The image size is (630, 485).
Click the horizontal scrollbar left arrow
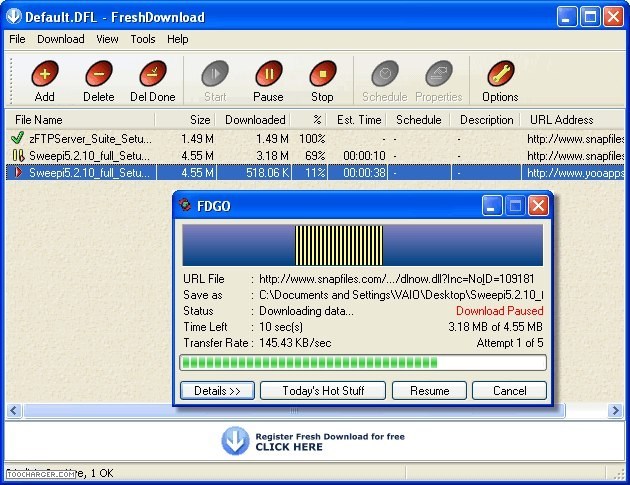(x=14, y=411)
